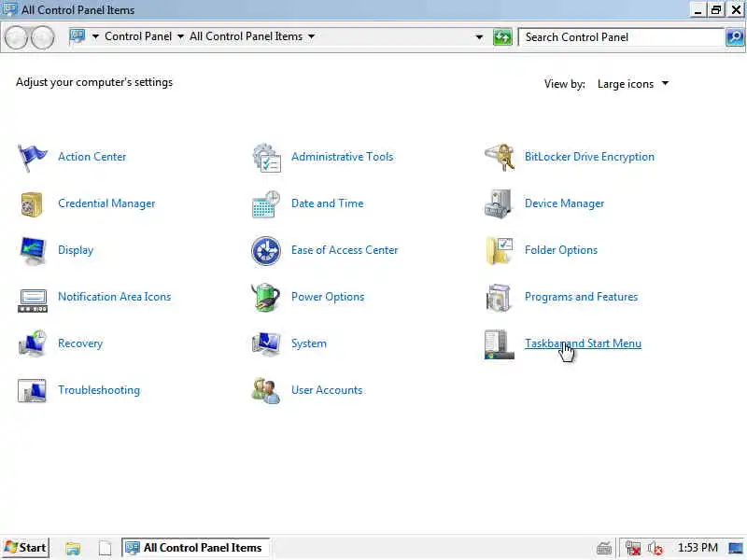This screenshot has height=560, width=747.
Task: Open the Display link
Action: click(76, 250)
